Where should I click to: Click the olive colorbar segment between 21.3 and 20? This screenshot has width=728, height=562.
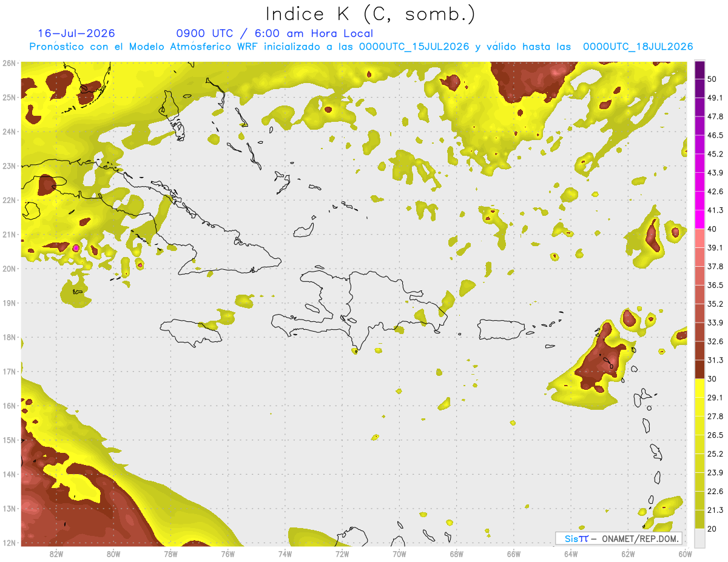coord(699,519)
